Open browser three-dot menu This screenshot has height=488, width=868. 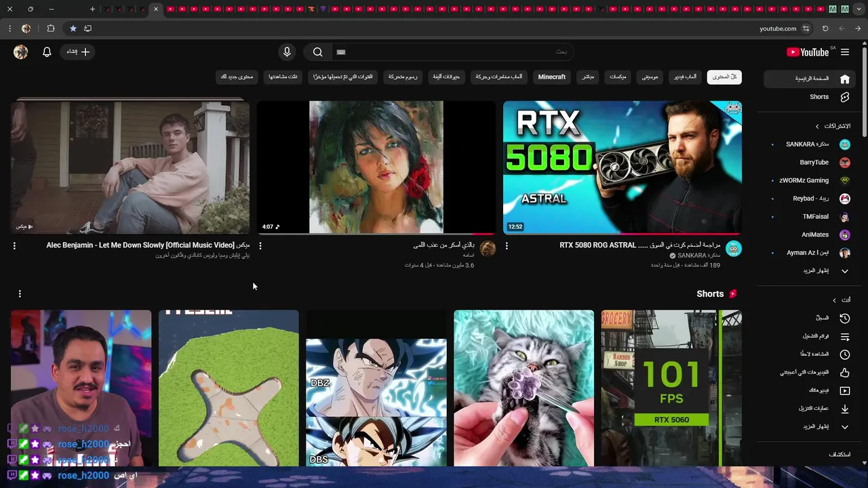(x=9, y=28)
